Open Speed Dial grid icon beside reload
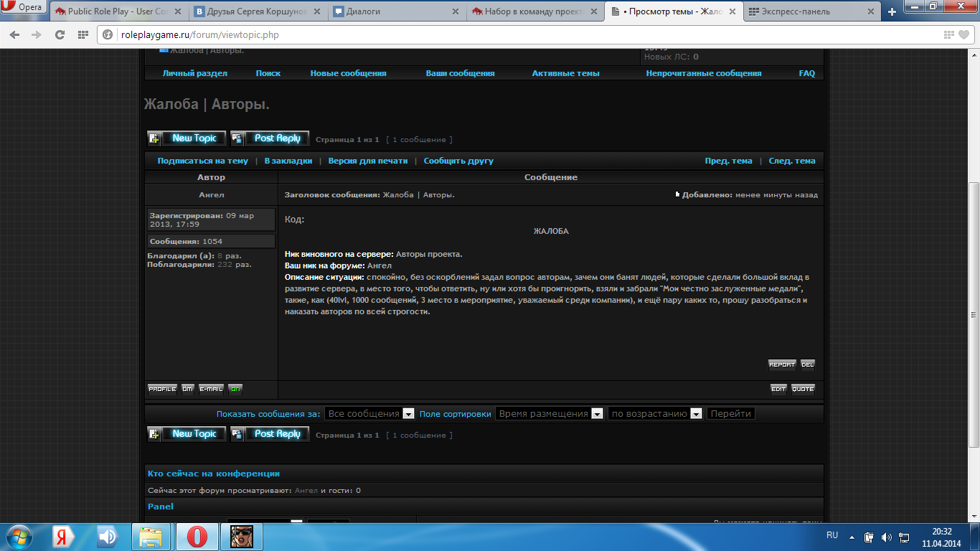This screenshot has width=980, height=551. pyautogui.click(x=83, y=34)
